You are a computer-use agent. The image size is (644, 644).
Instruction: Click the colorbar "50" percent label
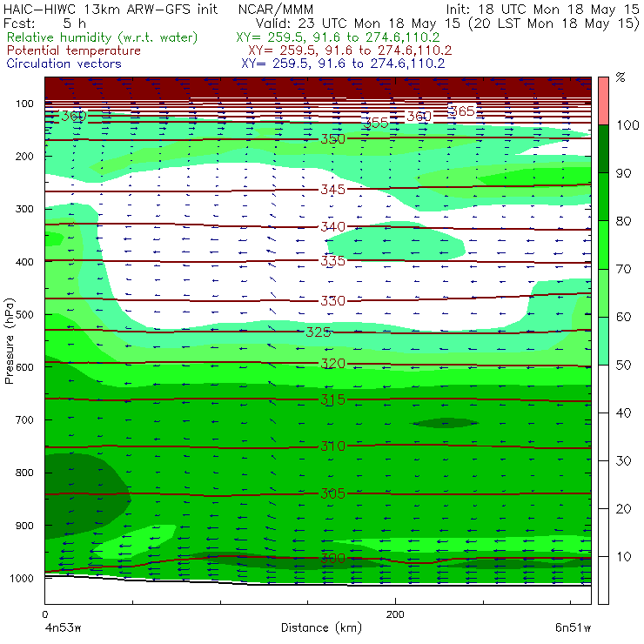coord(623,366)
